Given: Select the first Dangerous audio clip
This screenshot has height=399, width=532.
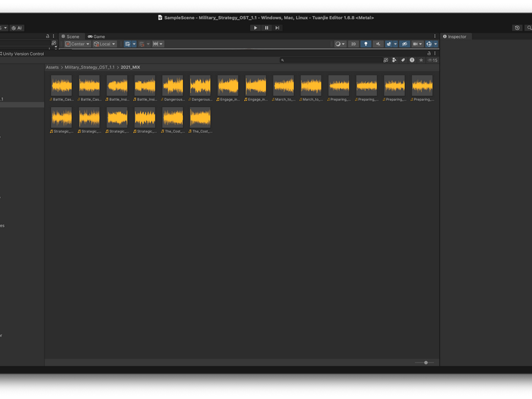Looking at the screenshot, I should point(173,88).
